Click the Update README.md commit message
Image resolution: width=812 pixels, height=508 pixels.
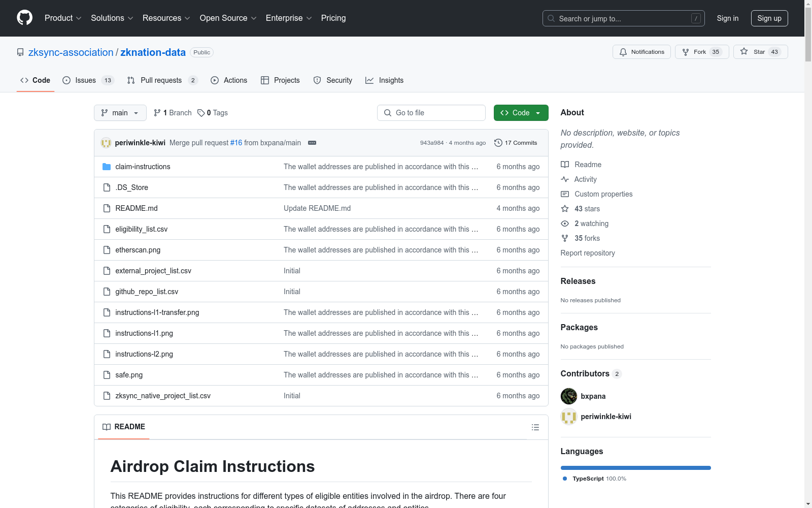tap(317, 208)
